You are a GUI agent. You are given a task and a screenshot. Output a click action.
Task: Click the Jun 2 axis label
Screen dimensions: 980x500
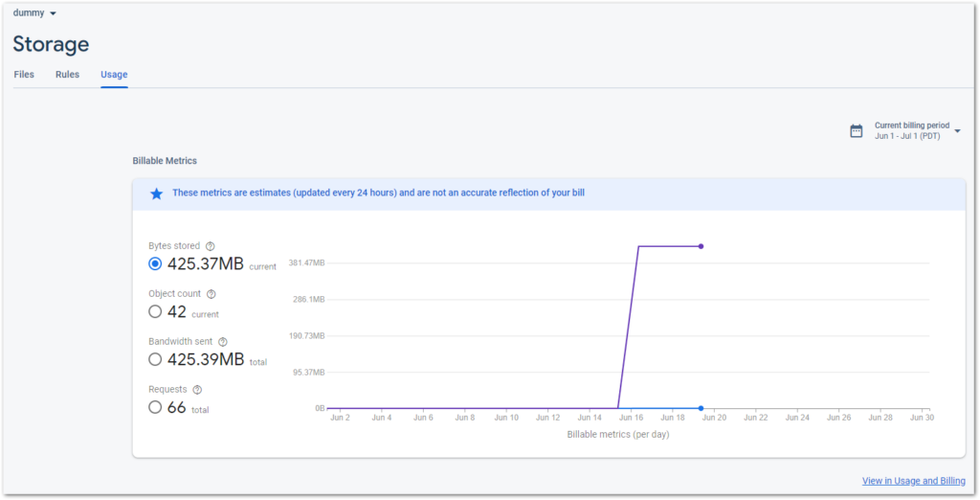(x=340, y=418)
